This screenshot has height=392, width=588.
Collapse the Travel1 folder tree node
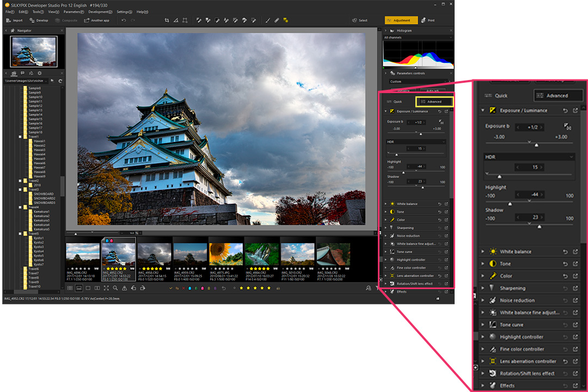[20, 137]
